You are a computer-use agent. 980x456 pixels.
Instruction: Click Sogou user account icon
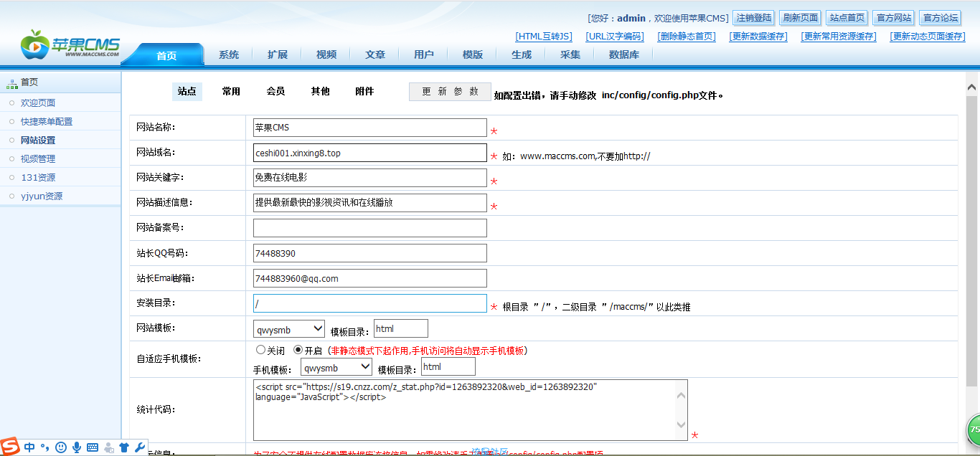tap(108, 447)
